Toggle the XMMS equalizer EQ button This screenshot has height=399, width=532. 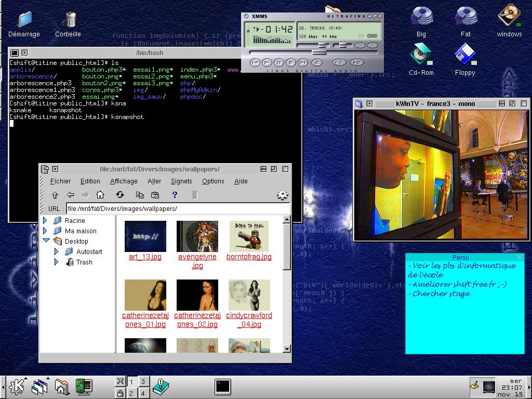tap(360, 46)
